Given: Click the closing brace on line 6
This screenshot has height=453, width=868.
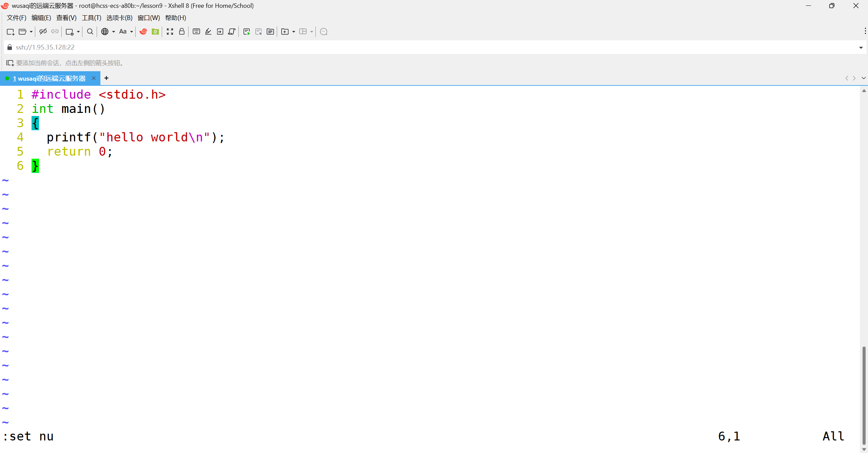Looking at the screenshot, I should (35, 166).
